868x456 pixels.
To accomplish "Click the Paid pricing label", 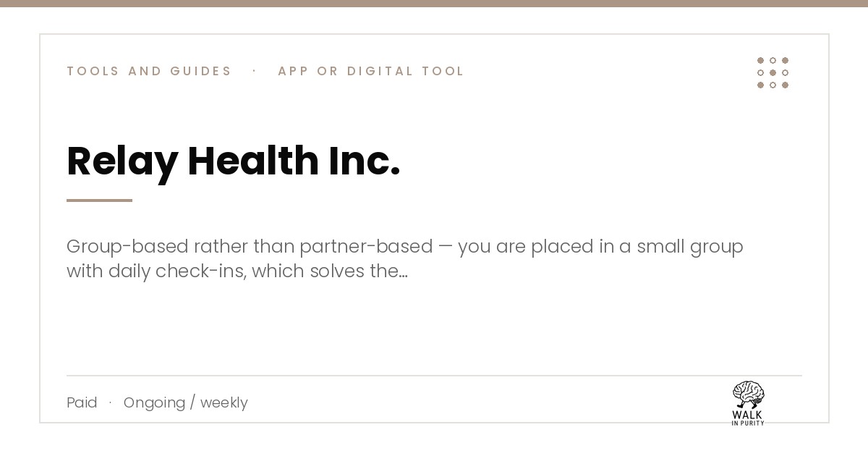I will (x=82, y=402).
